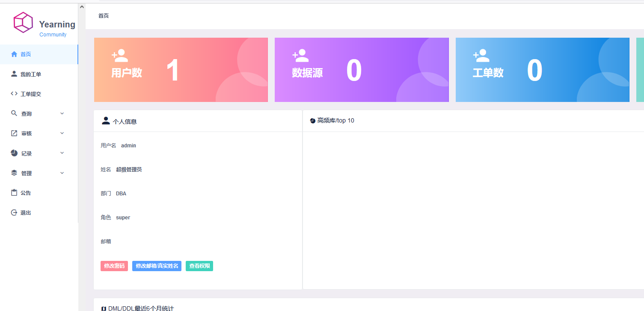Open the 审核 submenu label
The height and width of the screenshot is (311, 644).
(x=27, y=134)
